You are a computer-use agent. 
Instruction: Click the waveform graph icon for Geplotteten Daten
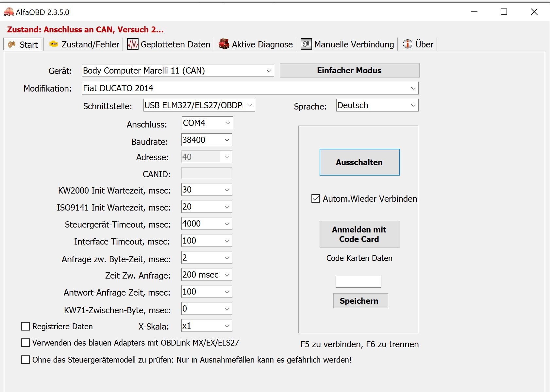point(132,44)
